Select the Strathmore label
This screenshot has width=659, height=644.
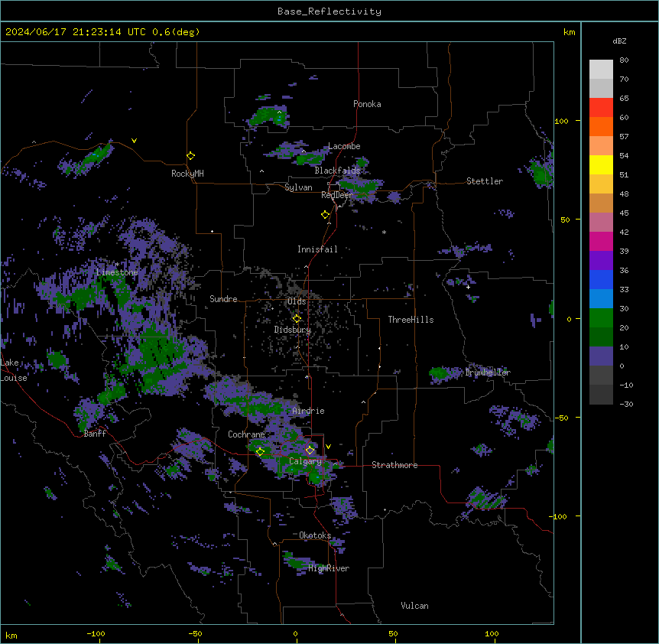point(394,465)
